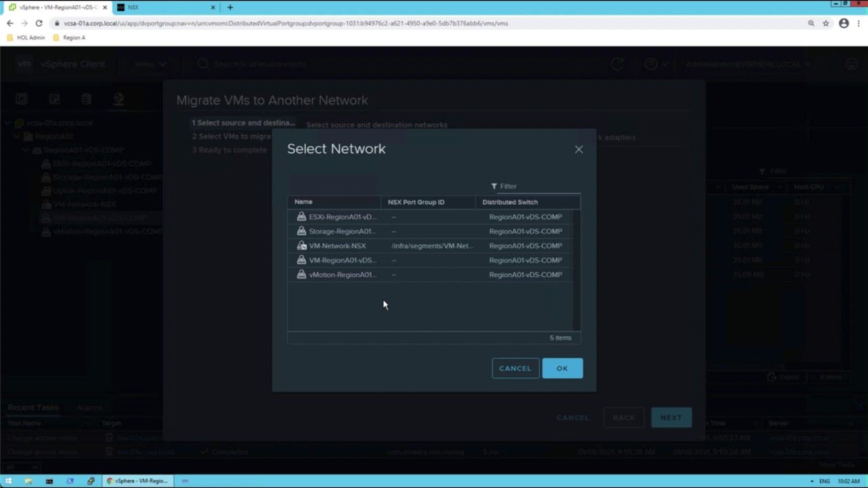Click the /infra/segments/VM-Net... port group ID
Image resolution: width=868 pixels, height=488 pixels.
[x=431, y=246]
